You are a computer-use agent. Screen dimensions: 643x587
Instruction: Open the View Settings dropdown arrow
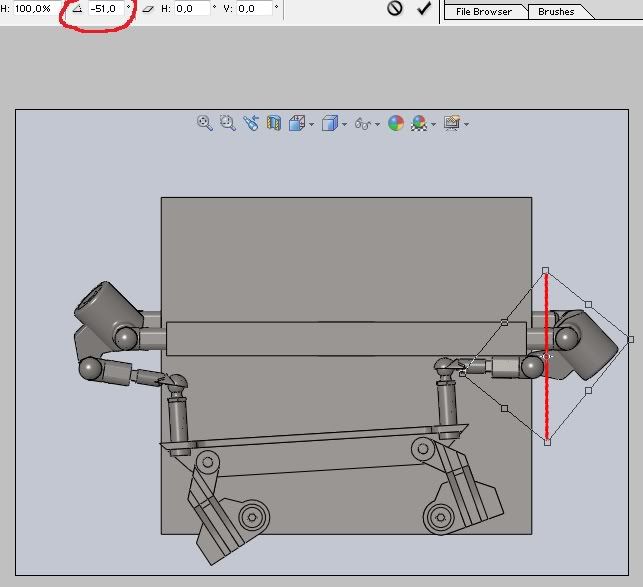[x=466, y=124]
